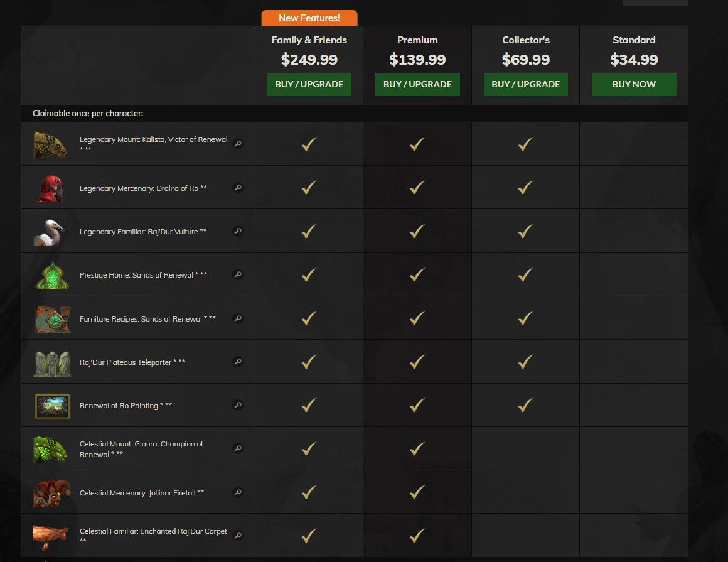This screenshot has width=728, height=562.
Task: Click the Enchanted Raj'Dur Carpet icon
Action: click(x=50, y=536)
